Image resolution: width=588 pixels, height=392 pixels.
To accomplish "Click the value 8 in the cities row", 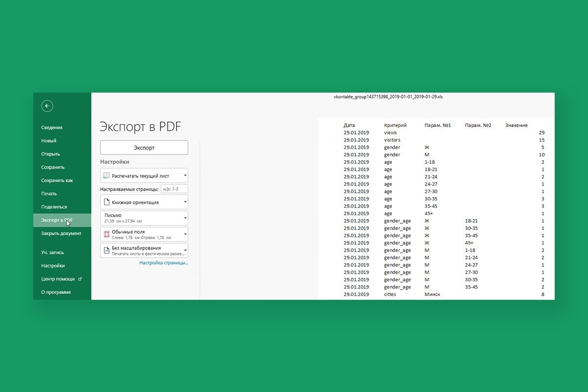I will point(543,294).
